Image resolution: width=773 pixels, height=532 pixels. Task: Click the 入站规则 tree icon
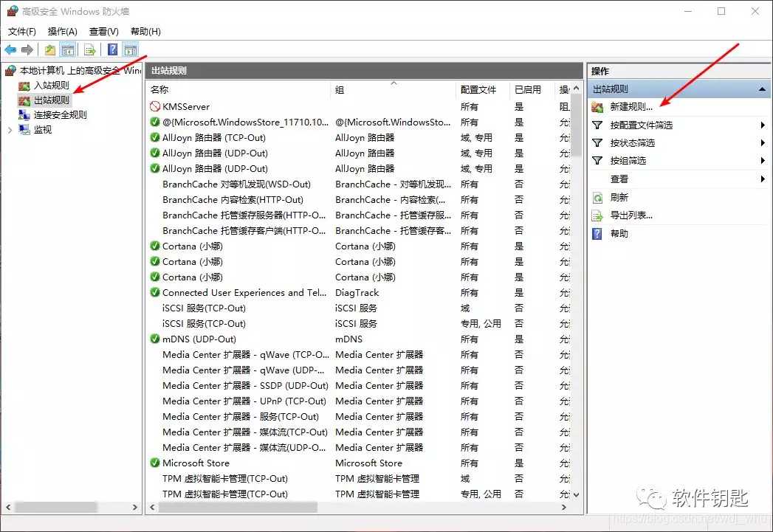24,86
